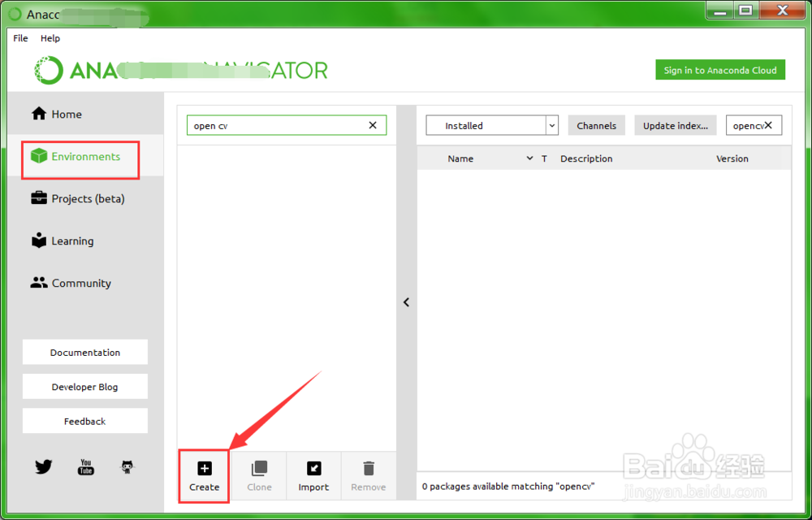Open the Developer Blog button

pyautogui.click(x=85, y=387)
